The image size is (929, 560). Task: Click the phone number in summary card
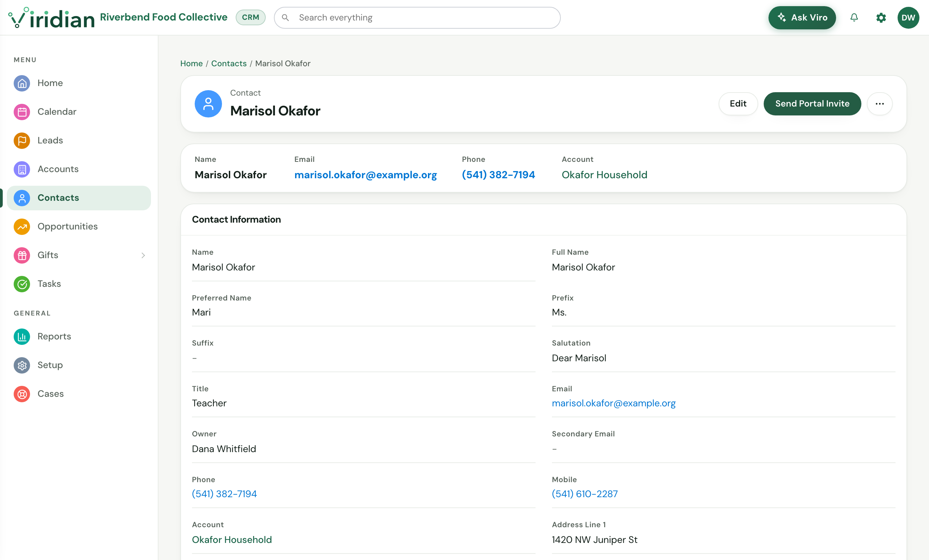point(498,175)
